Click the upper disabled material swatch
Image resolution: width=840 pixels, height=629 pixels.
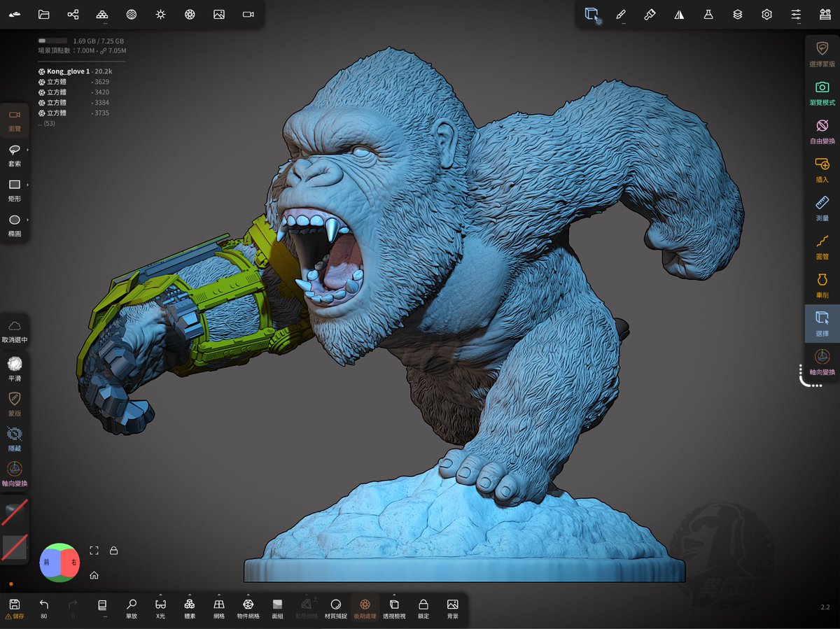pyautogui.click(x=15, y=513)
